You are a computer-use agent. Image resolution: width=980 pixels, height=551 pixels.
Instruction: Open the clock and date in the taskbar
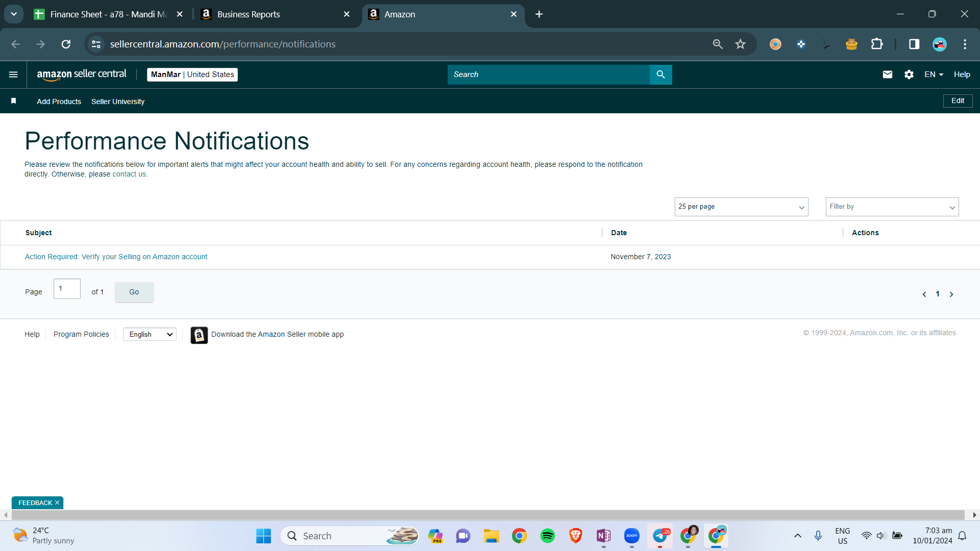click(932, 536)
